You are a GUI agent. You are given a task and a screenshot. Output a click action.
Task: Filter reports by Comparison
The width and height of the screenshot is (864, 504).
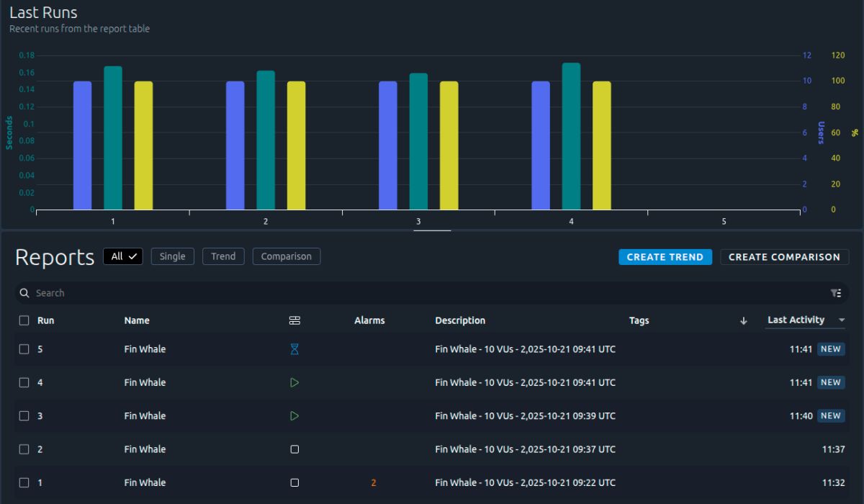click(286, 256)
